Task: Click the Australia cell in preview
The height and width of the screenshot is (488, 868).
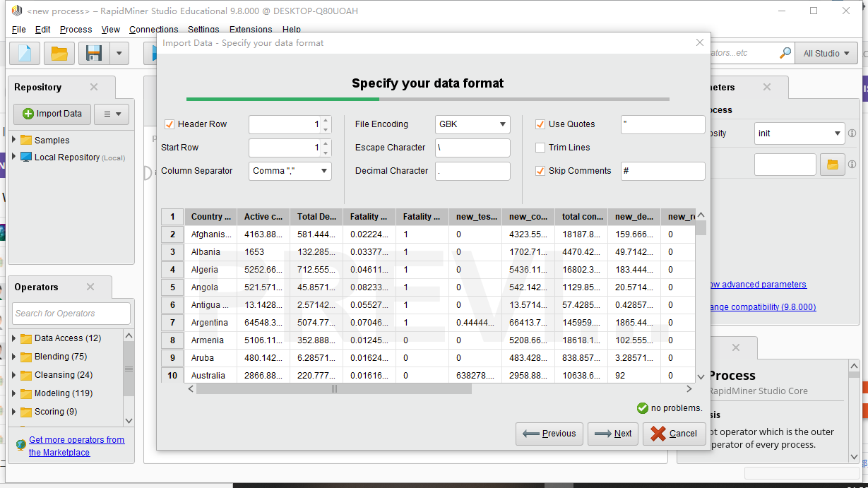Action: click(210, 376)
